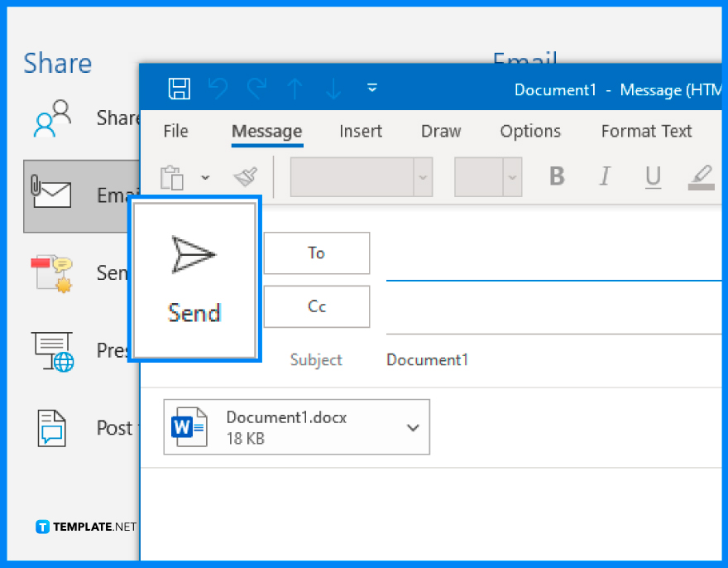
Task: Click the Save icon on the Quick Access Toolbar
Action: 179,89
